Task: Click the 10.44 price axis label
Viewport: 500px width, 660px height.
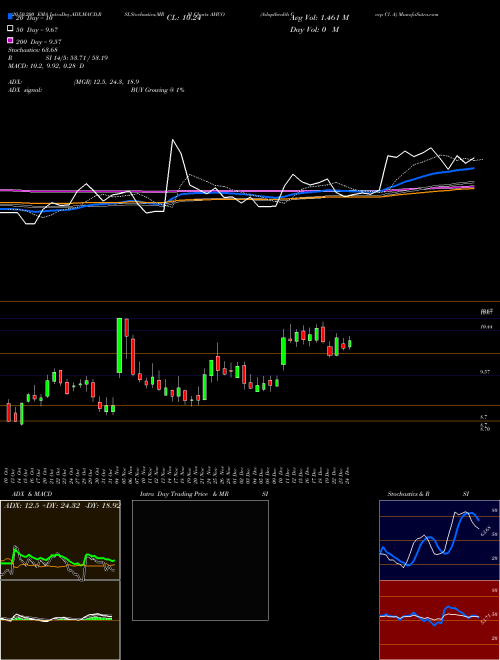Action: (485, 327)
